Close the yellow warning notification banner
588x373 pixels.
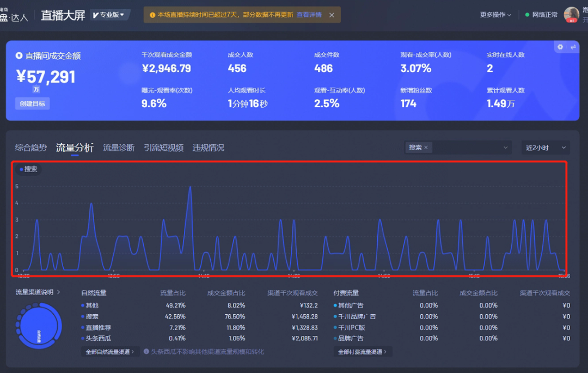(x=332, y=15)
